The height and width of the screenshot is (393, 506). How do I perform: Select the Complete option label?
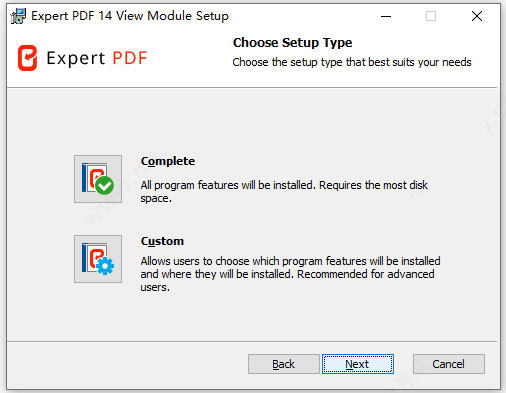[x=168, y=161]
